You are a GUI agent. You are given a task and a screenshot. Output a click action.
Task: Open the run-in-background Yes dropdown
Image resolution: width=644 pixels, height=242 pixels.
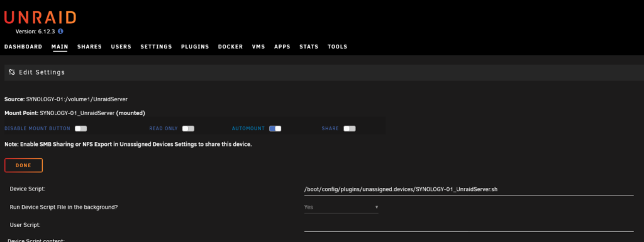(341, 207)
